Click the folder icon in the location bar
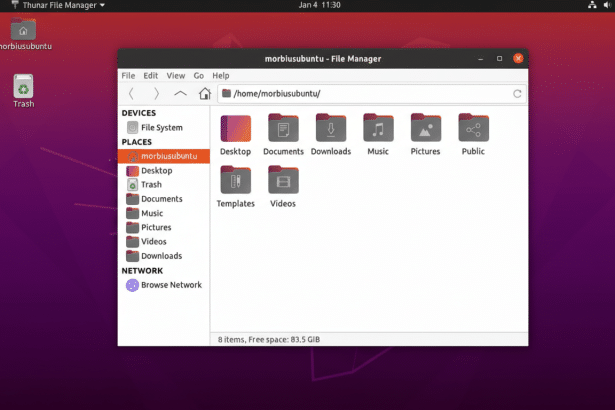 click(226, 93)
